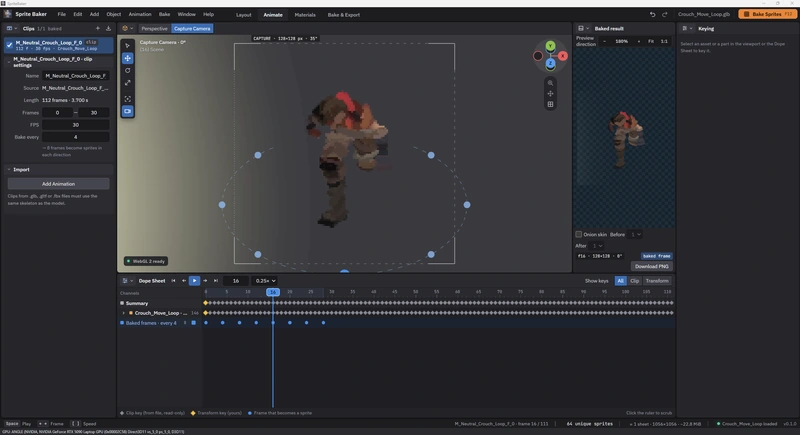Uncheck the M_Neutral_Crouch_Loop_F_0 clip checkbox
The width and height of the screenshot is (800, 435).
coord(9,45)
